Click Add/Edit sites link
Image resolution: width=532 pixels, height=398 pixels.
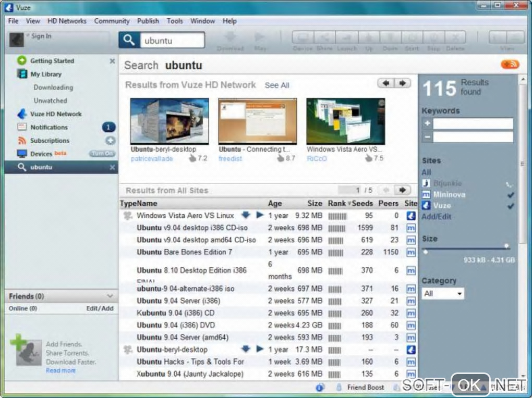click(437, 217)
